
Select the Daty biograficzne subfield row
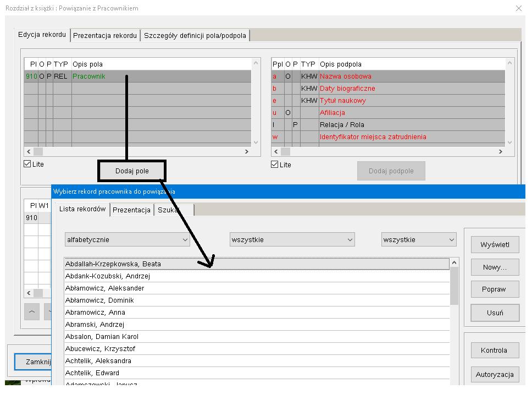click(x=388, y=89)
